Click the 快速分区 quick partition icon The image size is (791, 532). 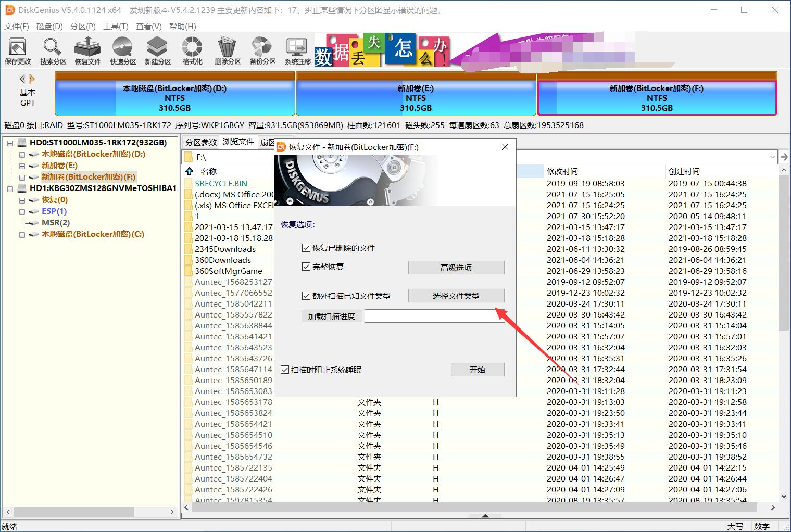122,49
